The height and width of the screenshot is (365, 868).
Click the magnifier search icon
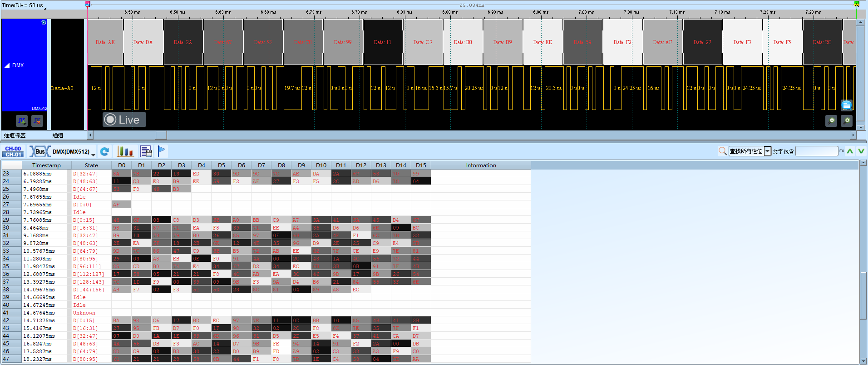click(722, 151)
